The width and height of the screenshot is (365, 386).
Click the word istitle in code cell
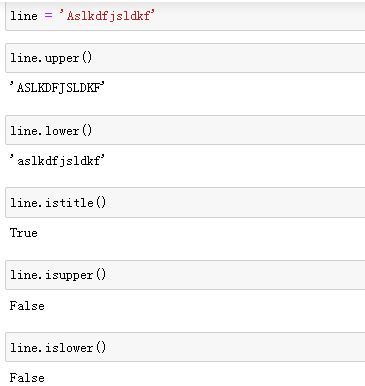click(69, 203)
